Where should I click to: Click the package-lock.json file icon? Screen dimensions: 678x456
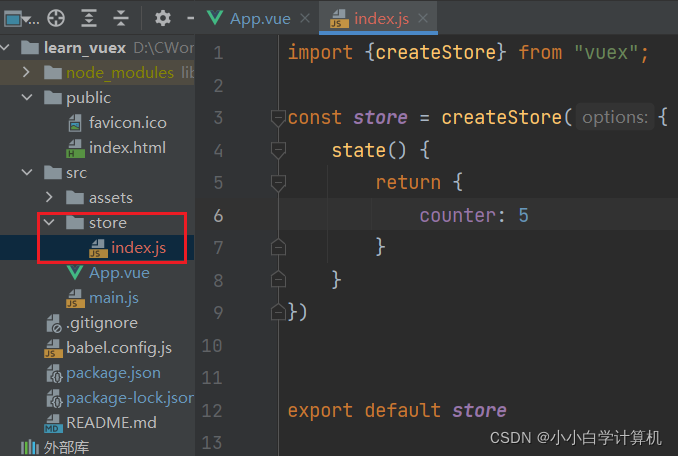click(54, 399)
